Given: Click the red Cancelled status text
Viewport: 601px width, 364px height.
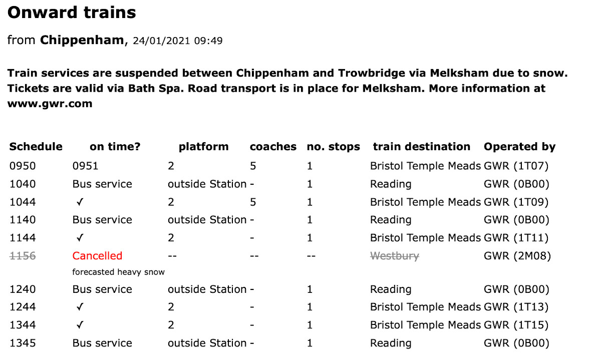Looking at the screenshot, I should 97,256.
